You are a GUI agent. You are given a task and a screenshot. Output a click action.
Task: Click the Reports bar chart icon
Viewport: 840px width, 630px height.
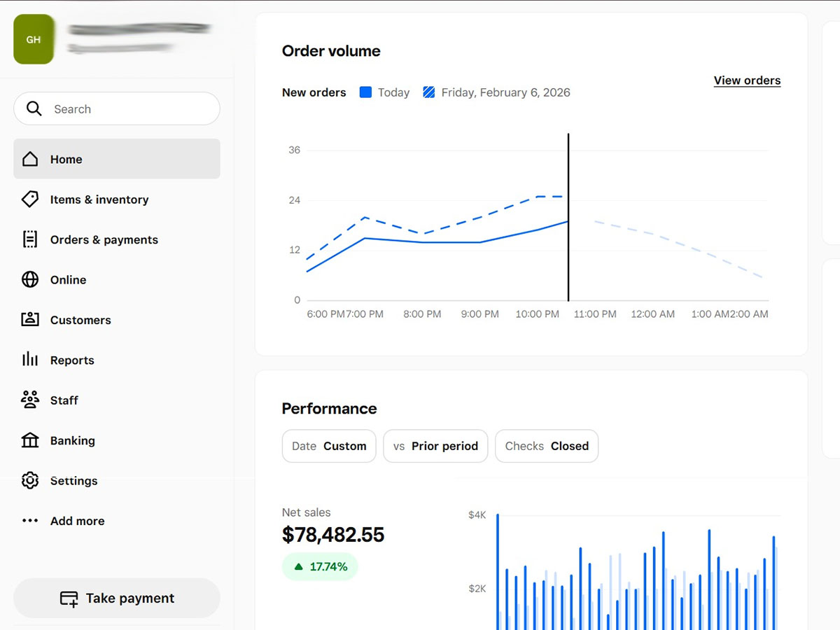30,360
